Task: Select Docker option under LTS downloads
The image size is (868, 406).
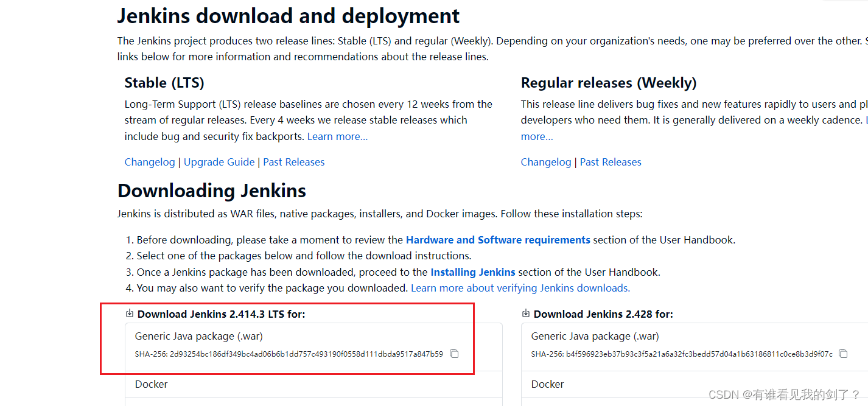Action: pyautogui.click(x=152, y=384)
